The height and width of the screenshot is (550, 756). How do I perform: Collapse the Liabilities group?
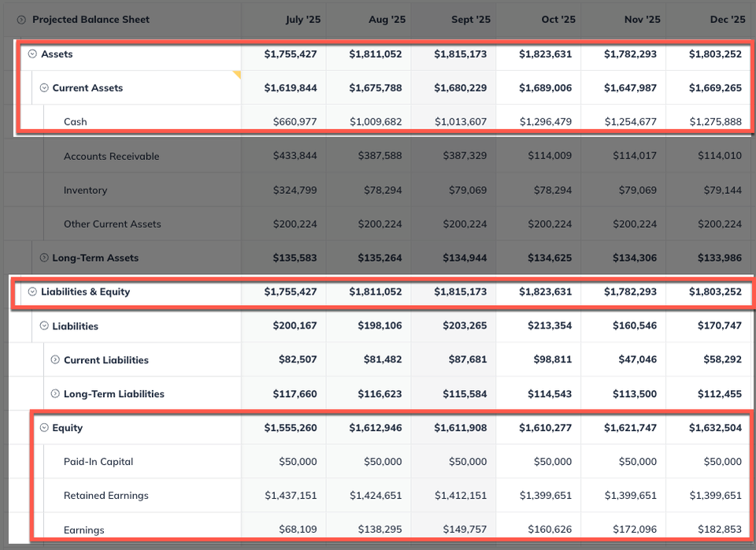pos(44,325)
